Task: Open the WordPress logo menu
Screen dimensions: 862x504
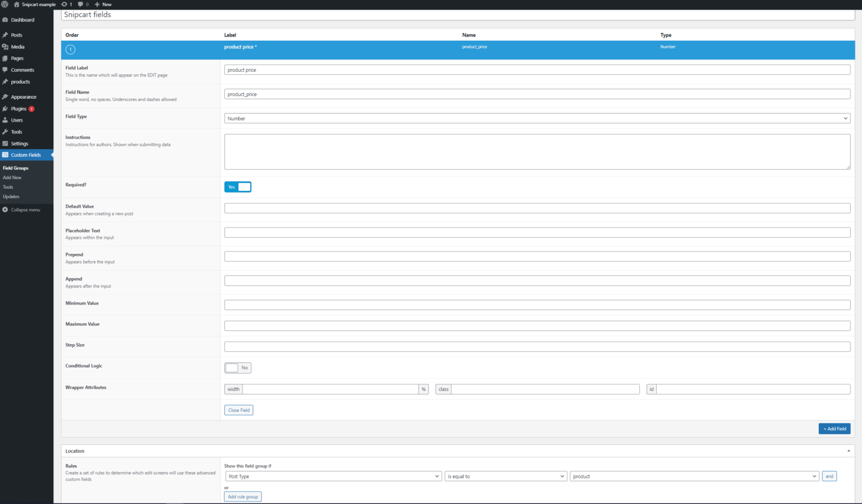Action: coord(5,4)
